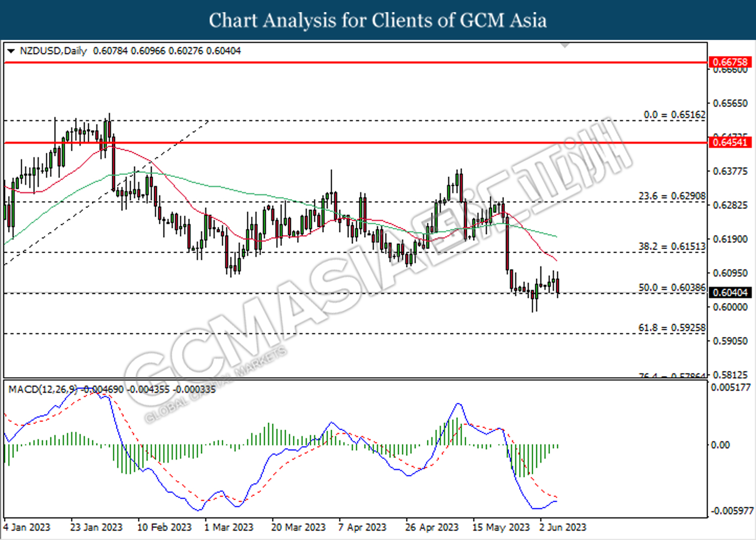The width and height of the screenshot is (756, 540).
Task: Click the date label 23 Jan 2023
Action: pos(96,527)
